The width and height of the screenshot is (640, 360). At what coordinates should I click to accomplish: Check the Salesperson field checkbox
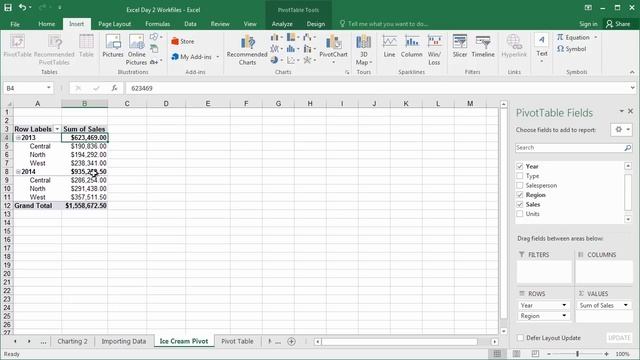[520, 185]
